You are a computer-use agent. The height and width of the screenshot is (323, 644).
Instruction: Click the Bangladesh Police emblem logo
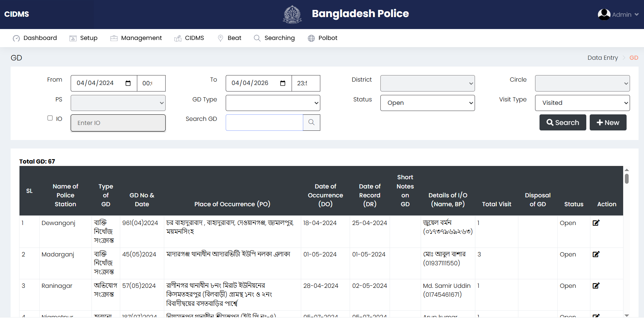(x=292, y=14)
